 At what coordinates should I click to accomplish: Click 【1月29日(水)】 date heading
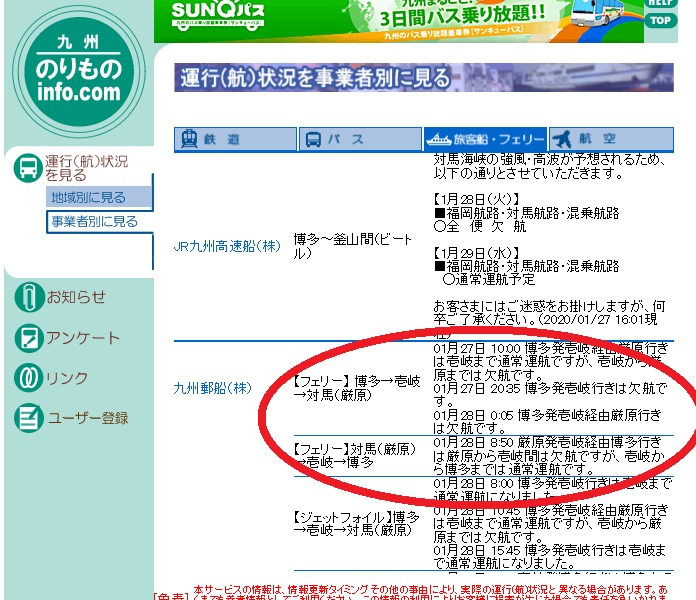476,253
